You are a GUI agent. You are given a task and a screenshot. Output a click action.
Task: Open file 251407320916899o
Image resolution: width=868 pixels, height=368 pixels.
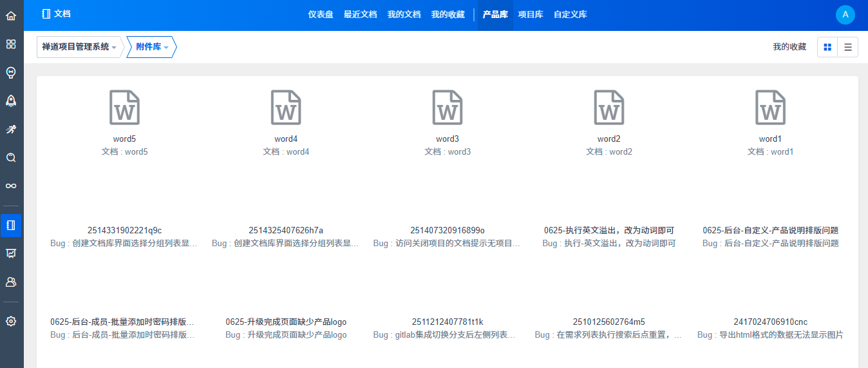coord(448,230)
